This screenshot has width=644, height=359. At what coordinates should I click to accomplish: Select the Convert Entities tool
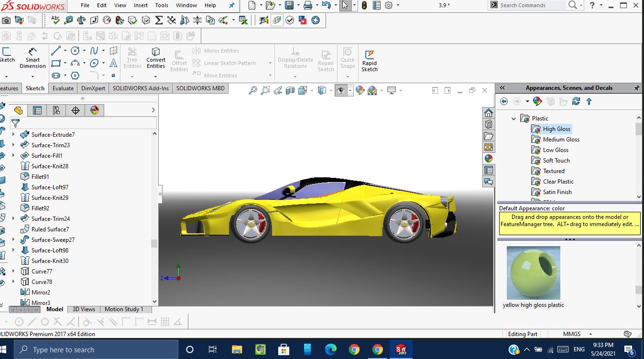click(x=156, y=58)
